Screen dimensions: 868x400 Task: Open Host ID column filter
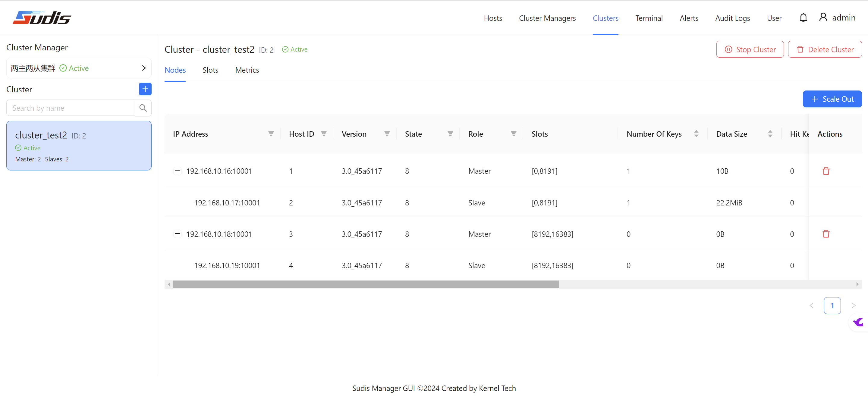(x=324, y=134)
